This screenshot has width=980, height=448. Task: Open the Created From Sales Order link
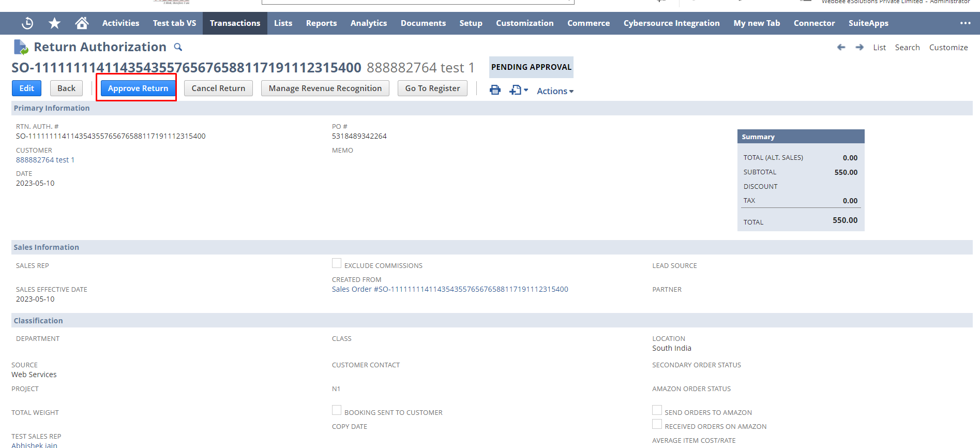click(449, 289)
